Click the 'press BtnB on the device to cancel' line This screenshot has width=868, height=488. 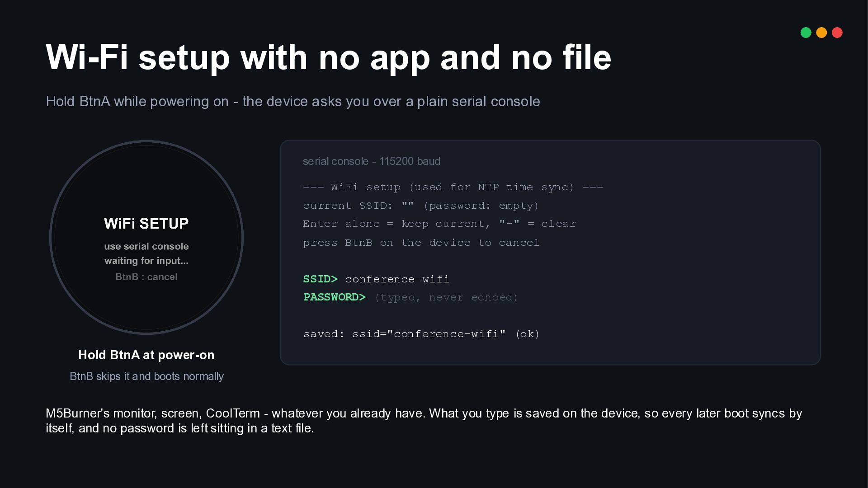pyautogui.click(x=421, y=243)
